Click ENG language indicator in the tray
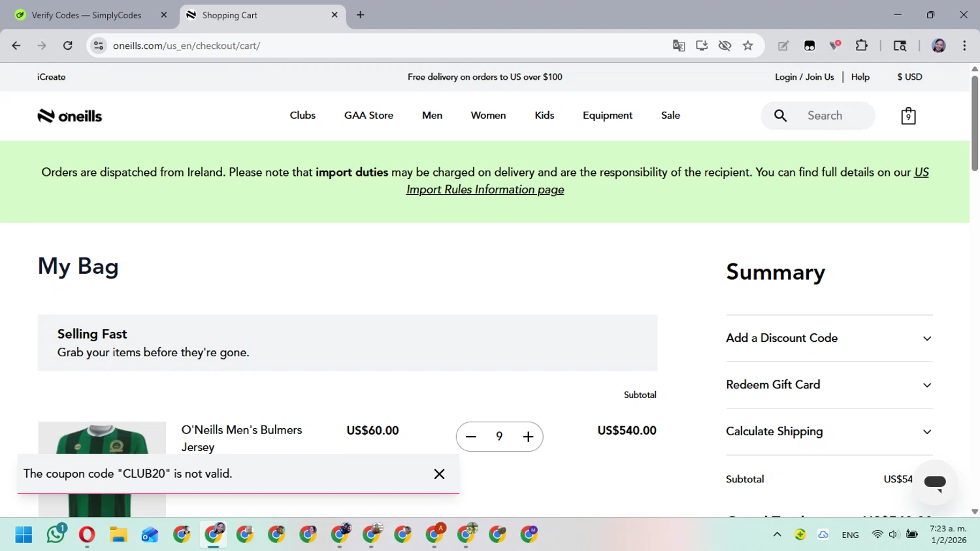Viewport: 980px width, 551px height. coord(850,535)
